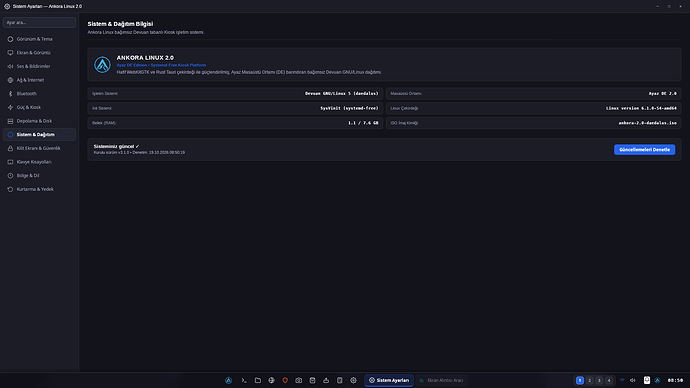Click the Sistem & Dağıtım Bilgisi page title
This screenshot has width=690, height=388.
(120, 24)
